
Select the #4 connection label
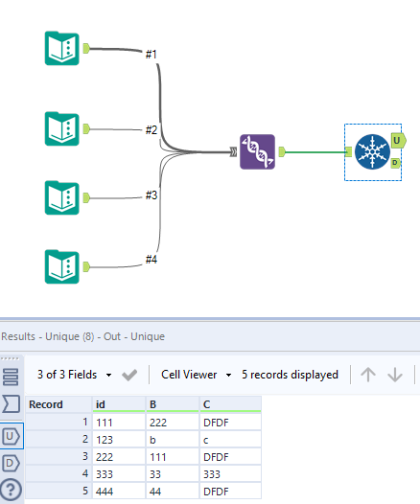point(152,259)
